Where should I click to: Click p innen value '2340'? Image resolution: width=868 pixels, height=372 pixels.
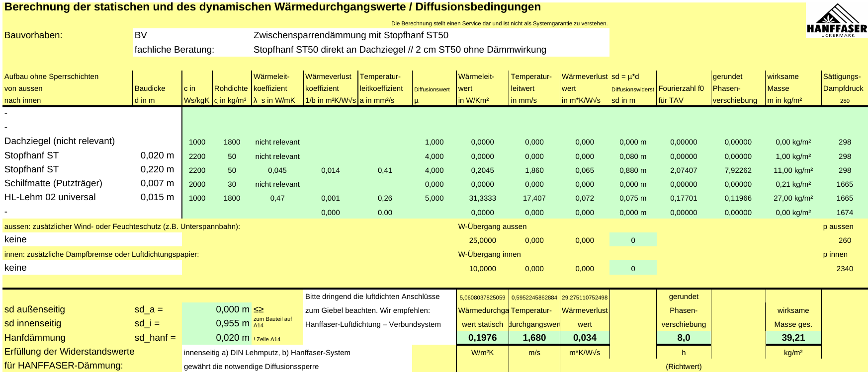pyautogui.click(x=845, y=269)
